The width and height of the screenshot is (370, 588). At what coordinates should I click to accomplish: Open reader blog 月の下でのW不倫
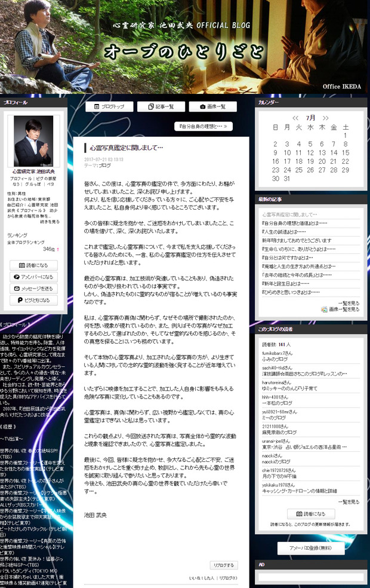(x=279, y=476)
